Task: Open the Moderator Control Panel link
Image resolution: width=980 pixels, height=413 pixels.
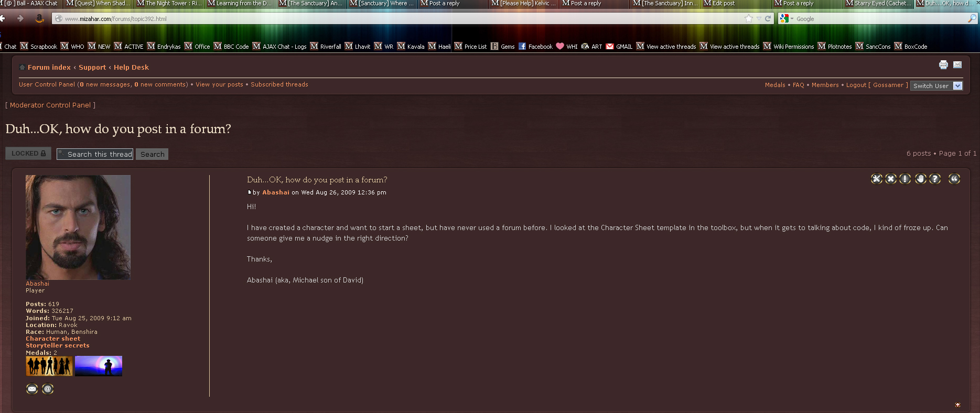Action: pos(50,105)
